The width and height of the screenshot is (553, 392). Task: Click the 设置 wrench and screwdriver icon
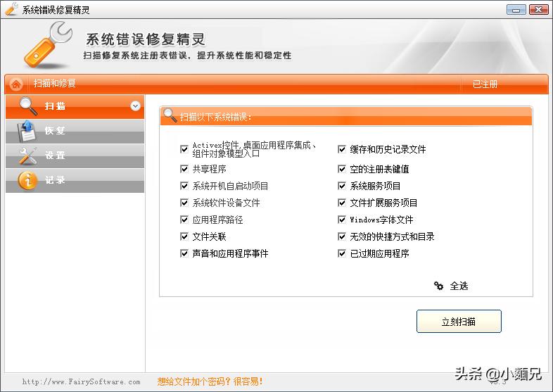28,156
